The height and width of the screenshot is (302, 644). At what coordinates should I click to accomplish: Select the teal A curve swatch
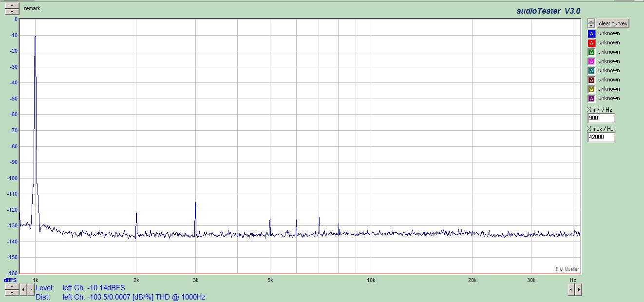click(591, 71)
